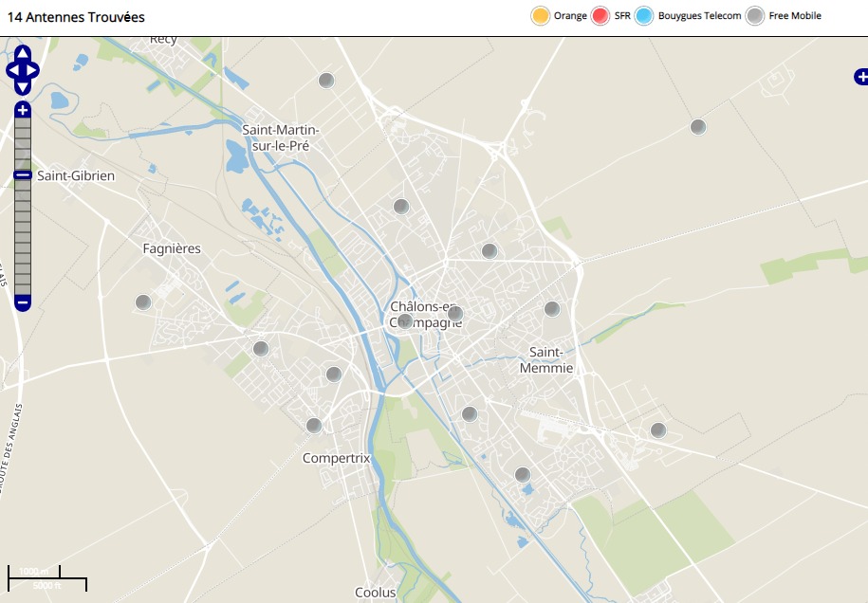
Task: Zoom in using the plus button
Action: point(23,110)
